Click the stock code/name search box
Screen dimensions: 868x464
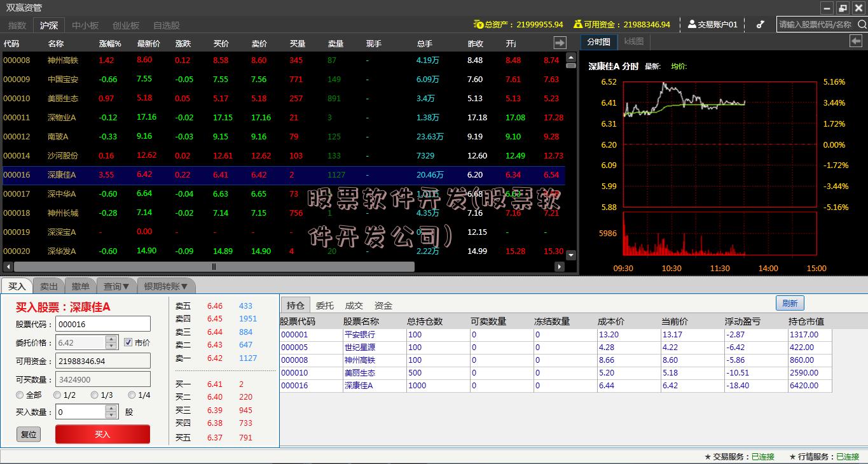click(816, 24)
